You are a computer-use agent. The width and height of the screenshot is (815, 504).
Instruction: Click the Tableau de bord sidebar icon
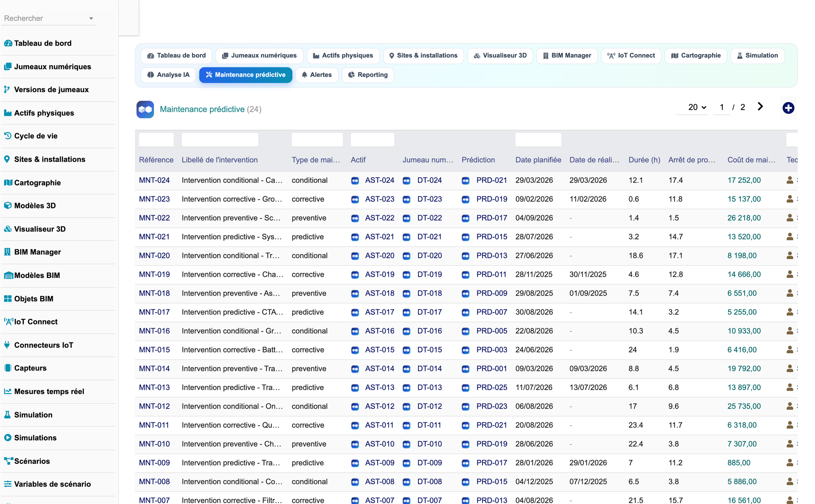pos(8,43)
